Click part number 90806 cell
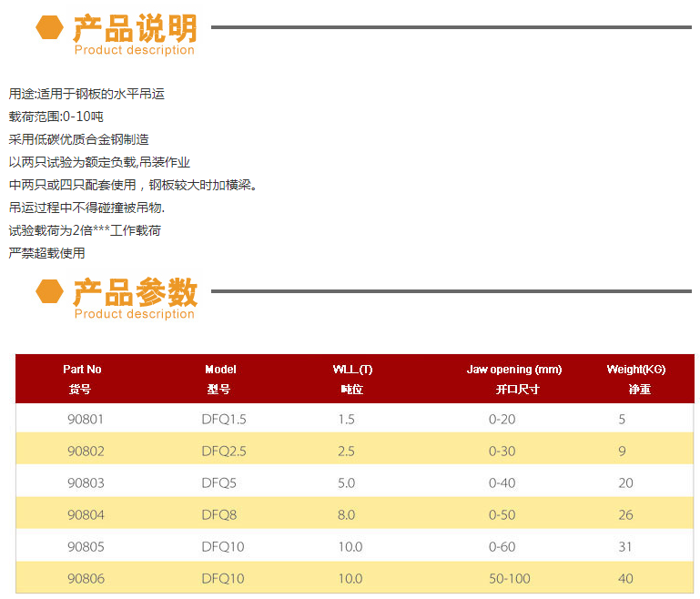The width and height of the screenshot is (700, 599). [x=86, y=579]
